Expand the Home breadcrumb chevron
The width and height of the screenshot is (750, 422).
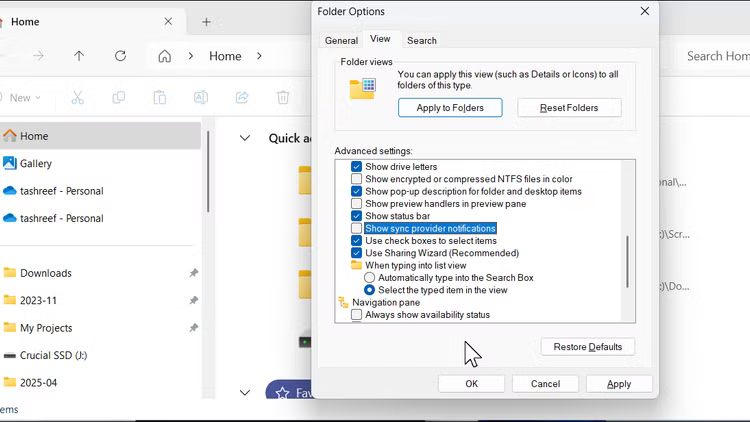pyautogui.click(x=259, y=56)
